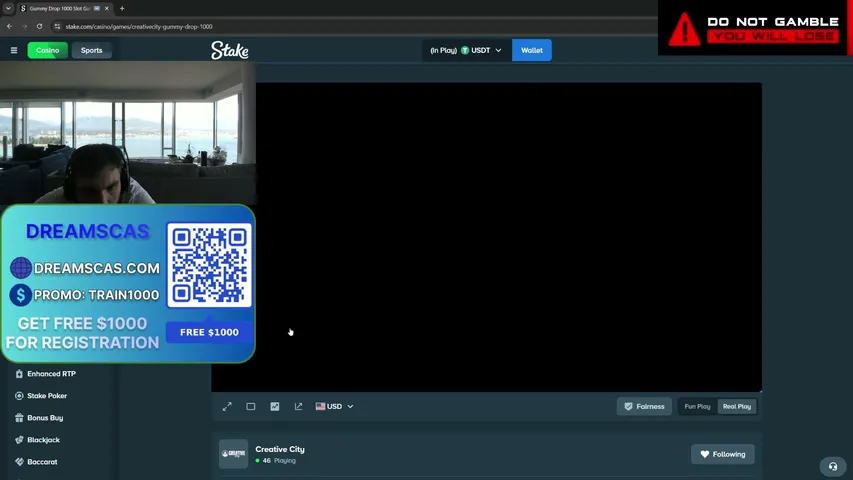
Task: Click the Creative City provider logo
Action: [x=233, y=454]
